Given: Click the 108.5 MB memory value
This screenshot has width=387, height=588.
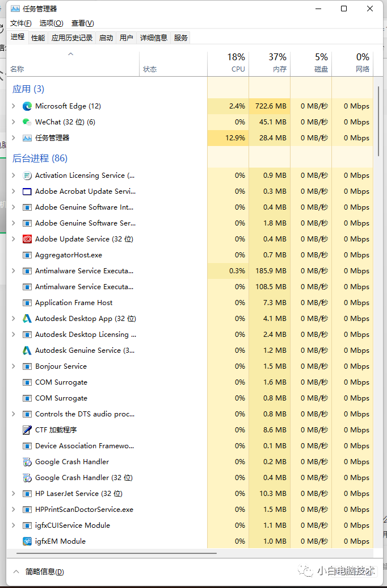Looking at the screenshot, I should point(271,287).
